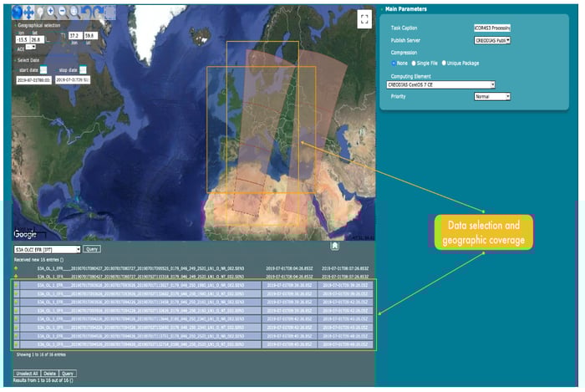Click the home icon above results table
Screen dimensions: 585x392
click(334, 246)
